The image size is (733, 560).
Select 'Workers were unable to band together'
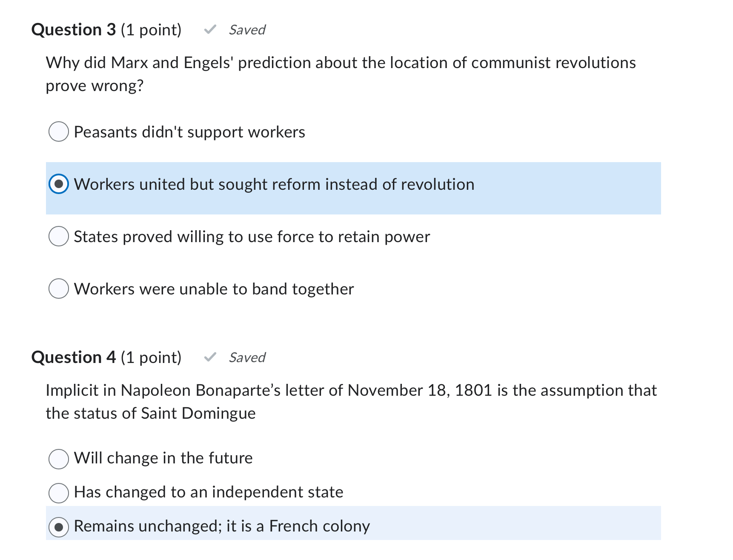(x=59, y=289)
